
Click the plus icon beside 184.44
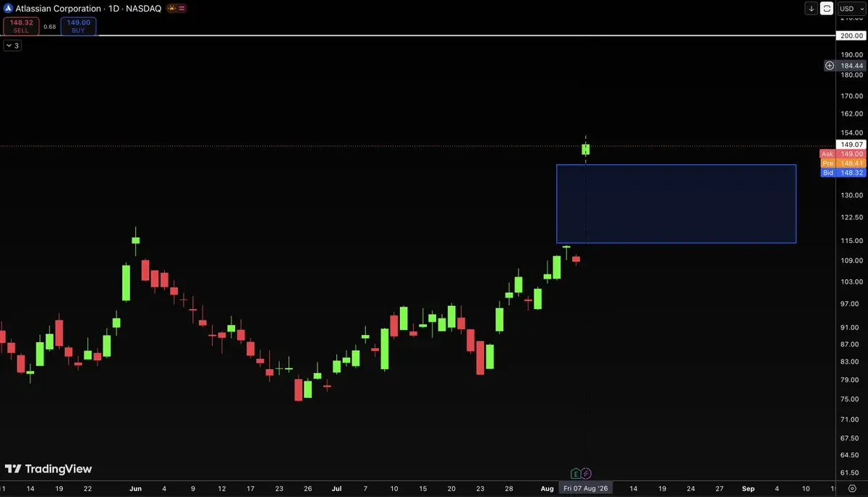click(x=830, y=65)
